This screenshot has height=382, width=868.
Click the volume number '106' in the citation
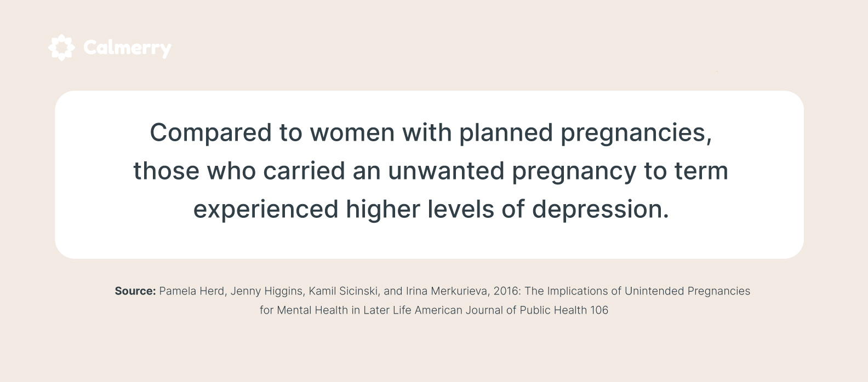tap(599, 310)
